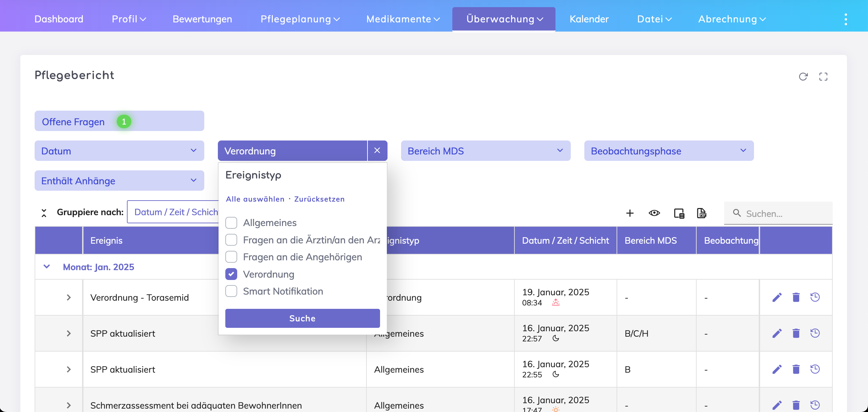Delete the first SPP aktualisiert entry

(796, 333)
